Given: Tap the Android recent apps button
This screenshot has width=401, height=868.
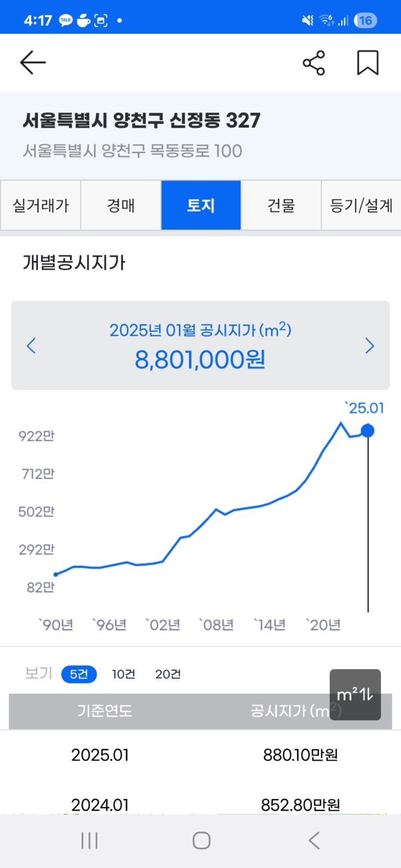Looking at the screenshot, I should [x=90, y=841].
